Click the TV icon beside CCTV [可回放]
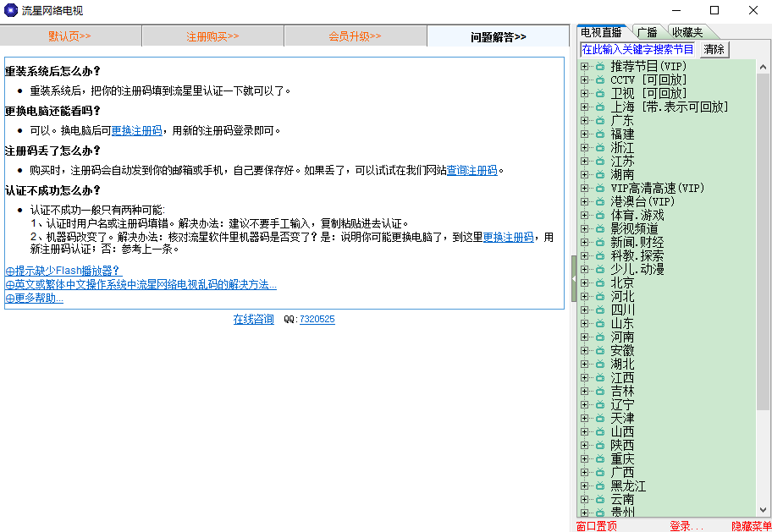Image resolution: width=772 pixels, height=532 pixels. pyautogui.click(x=600, y=80)
